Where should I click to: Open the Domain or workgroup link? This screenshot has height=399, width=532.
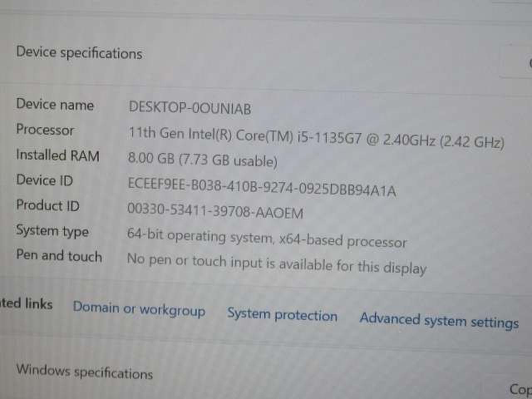click(x=139, y=309)
